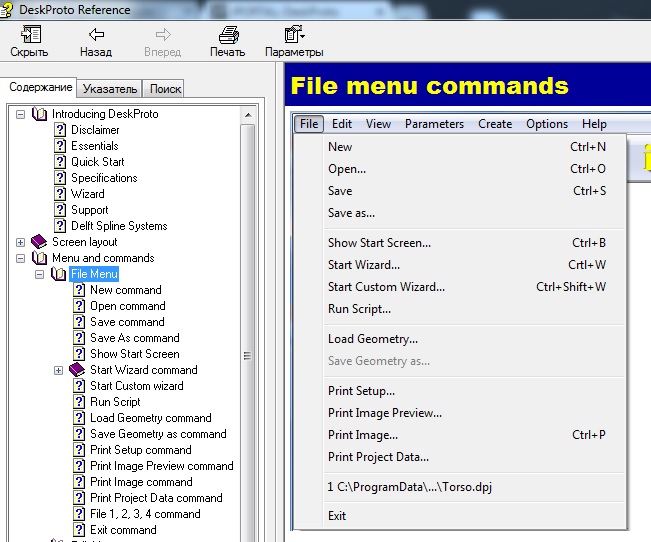Open the Print Image Preview command topic
The height and width of the screenshot is (542, 651).
point(162,466)
